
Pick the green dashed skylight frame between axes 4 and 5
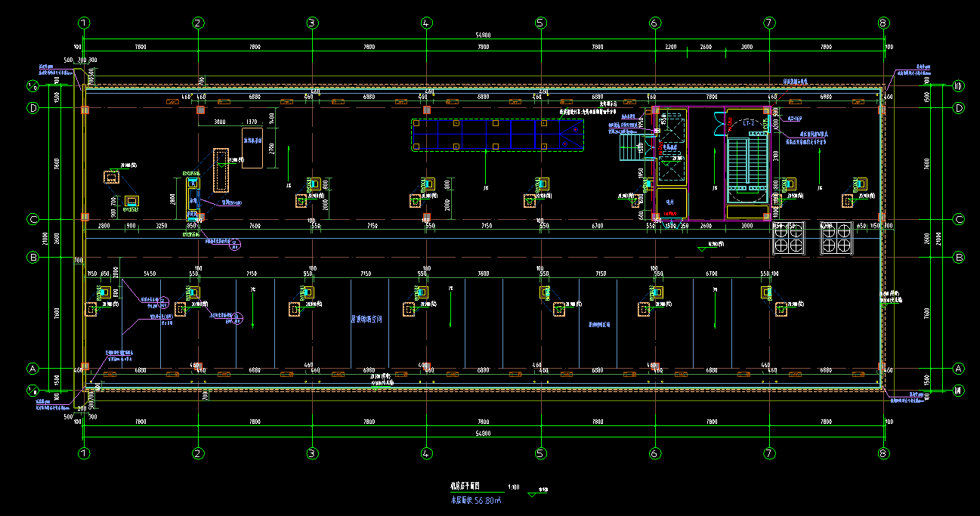coord(497,135)
